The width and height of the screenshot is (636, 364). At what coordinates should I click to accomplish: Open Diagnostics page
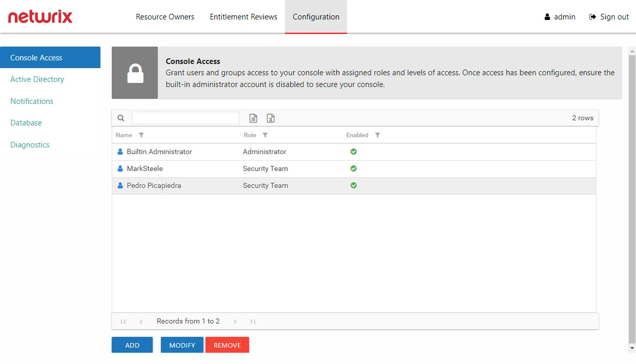30,145
